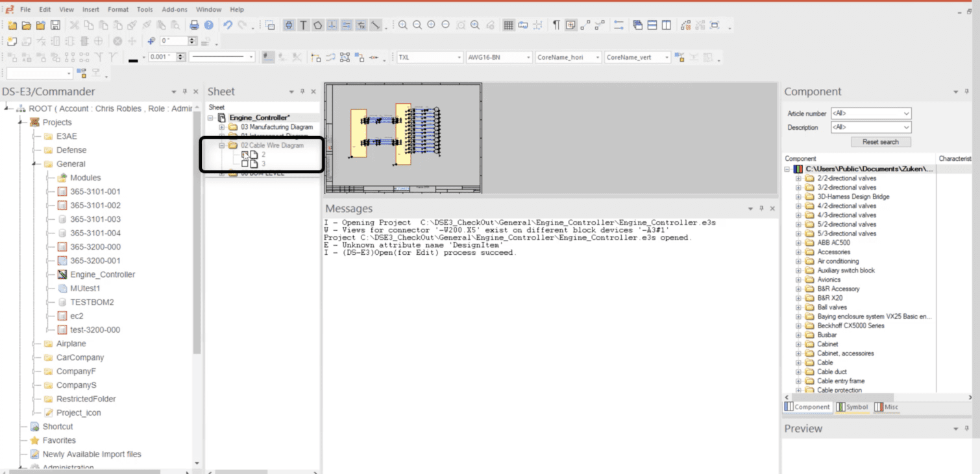Click the two-line align icon after connection tools
The width and height of the screenshot is (980, 474).
(x=619, y=25)
